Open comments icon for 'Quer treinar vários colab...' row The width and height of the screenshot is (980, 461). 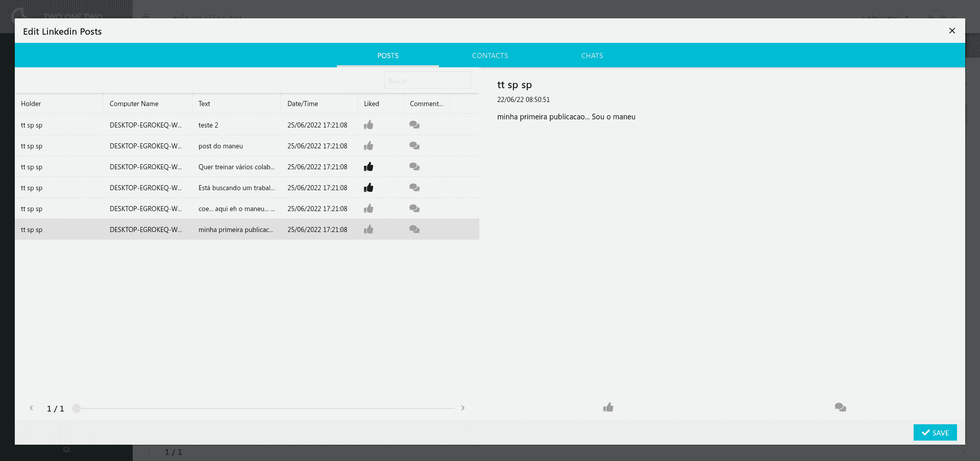coord(414,167)
